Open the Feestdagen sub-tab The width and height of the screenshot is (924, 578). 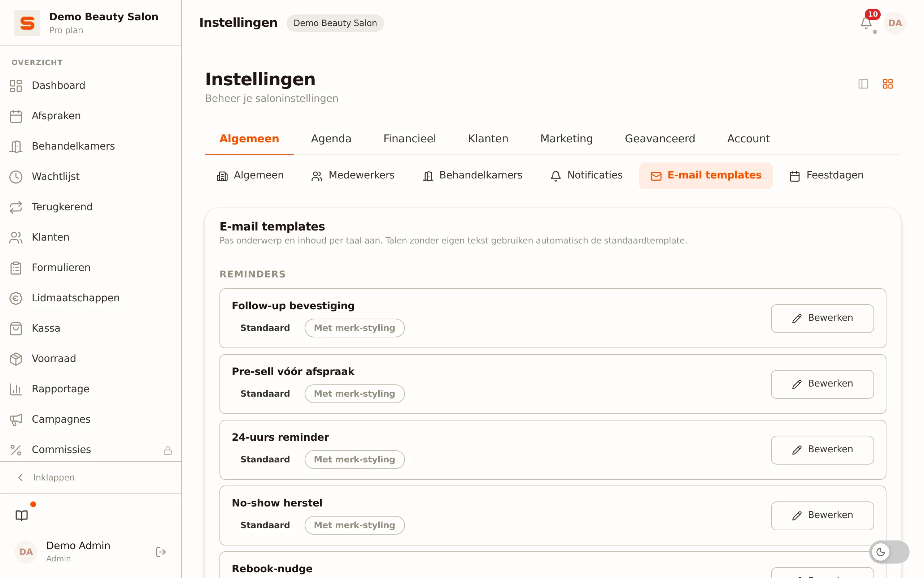(x=826, y=176)
